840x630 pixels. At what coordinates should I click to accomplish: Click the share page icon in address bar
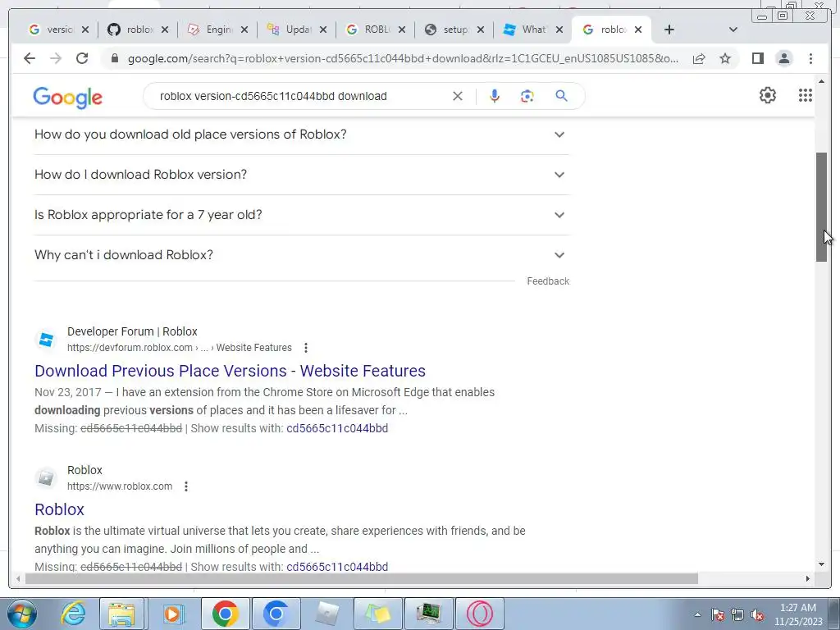tap(699, 58)
